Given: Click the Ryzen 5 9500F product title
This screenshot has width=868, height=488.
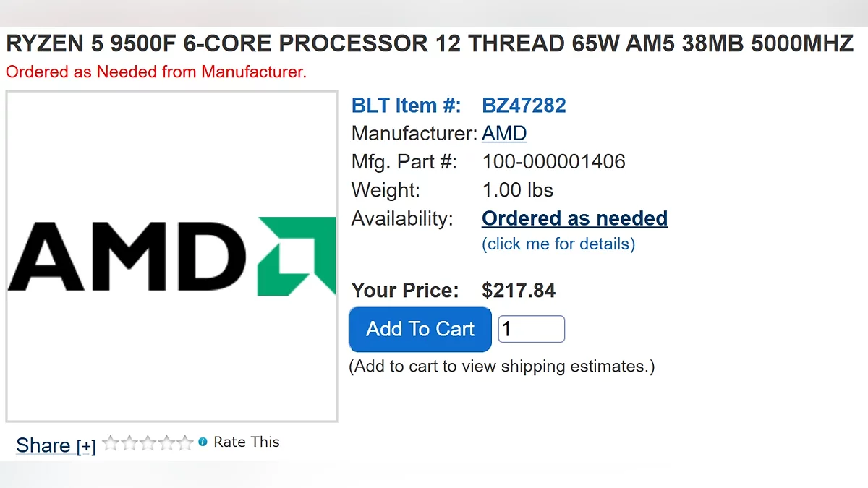Looking at the screenshot, I should [430, 44].
